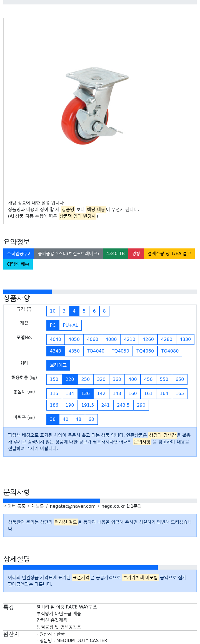200x644 pixels.
Task: Click nega.co.kr 1:1문의 link
Action: [x=121, y=506]
